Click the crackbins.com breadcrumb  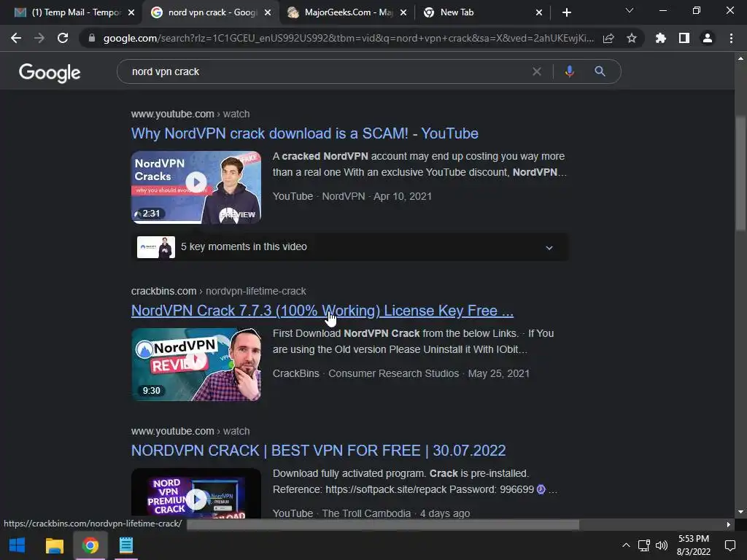coord(218,291)
